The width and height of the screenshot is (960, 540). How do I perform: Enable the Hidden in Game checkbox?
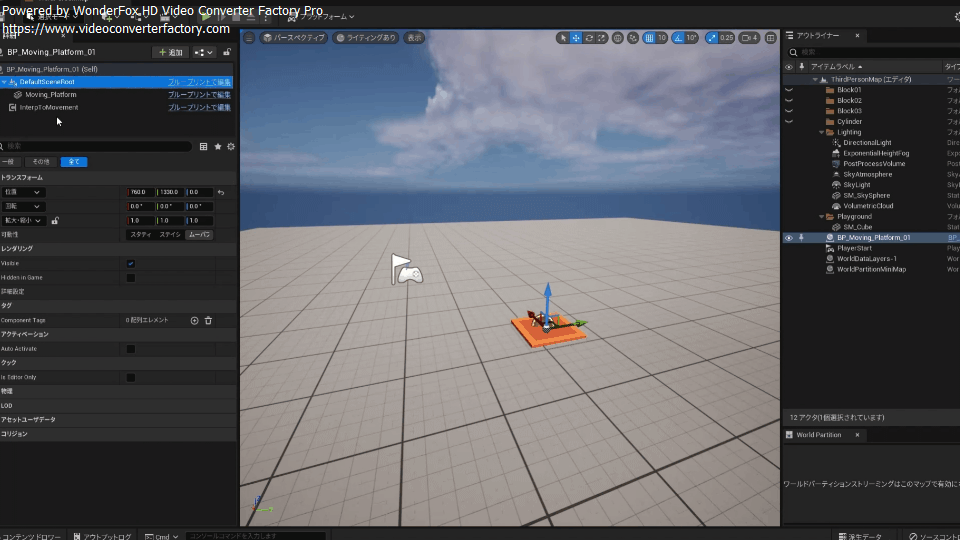[130, 278]
